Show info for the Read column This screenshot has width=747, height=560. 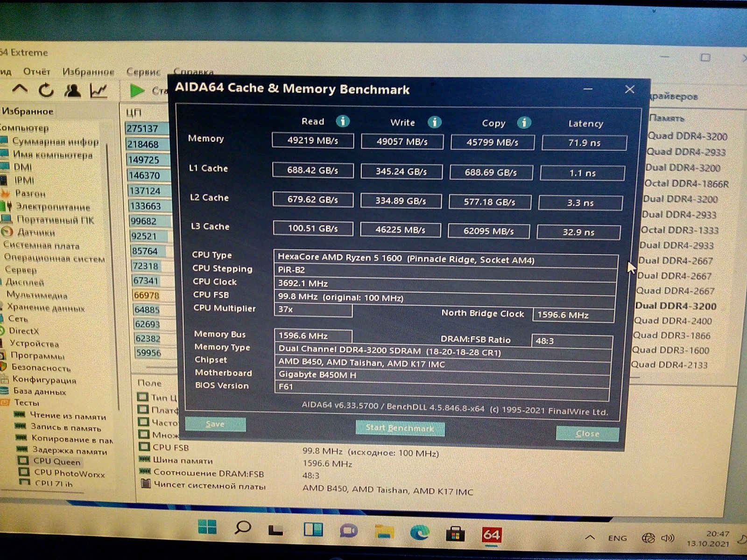click(x=343, y=121)
